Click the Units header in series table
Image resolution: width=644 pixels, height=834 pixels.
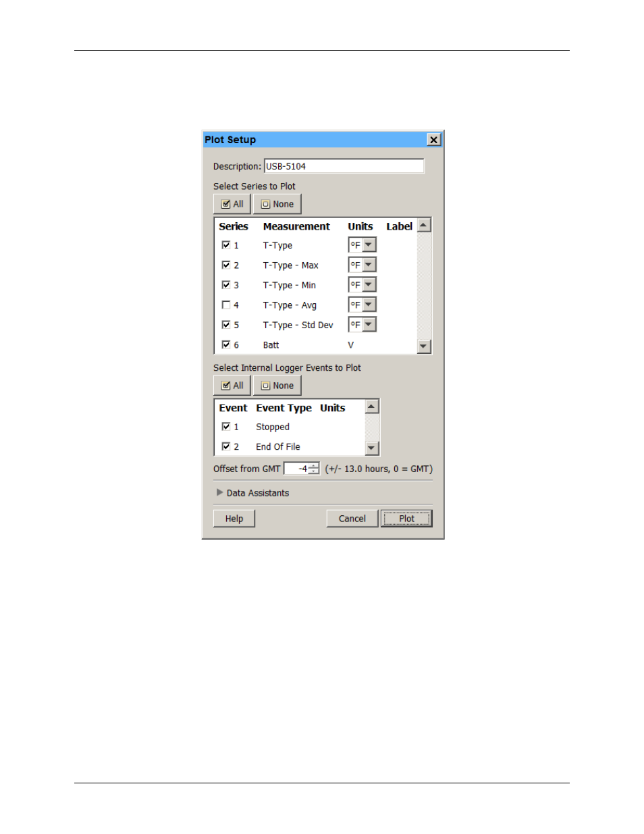click(360, 226)
